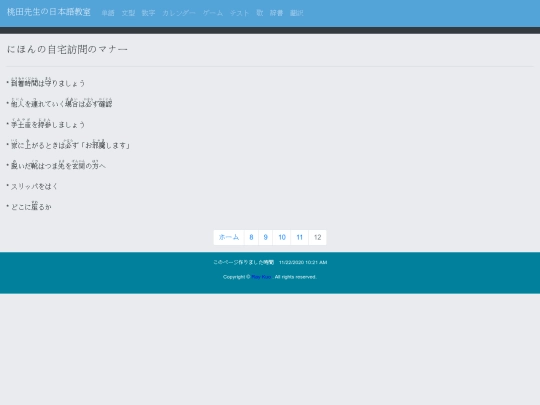Click the bullet 他人を連れていく場合は必ず確認
The image size is (540, 405).
(x=62, y=103)
